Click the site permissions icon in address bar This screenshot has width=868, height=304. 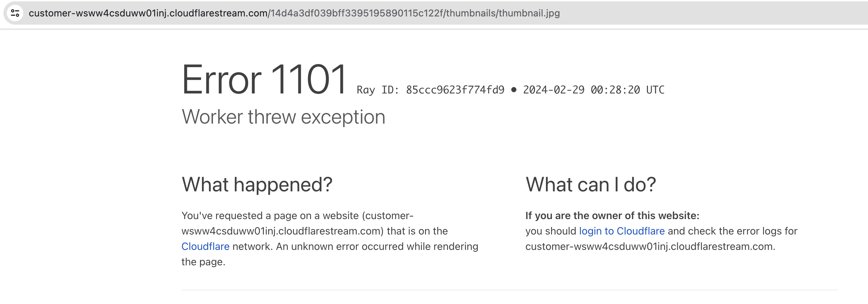[14, 14]
